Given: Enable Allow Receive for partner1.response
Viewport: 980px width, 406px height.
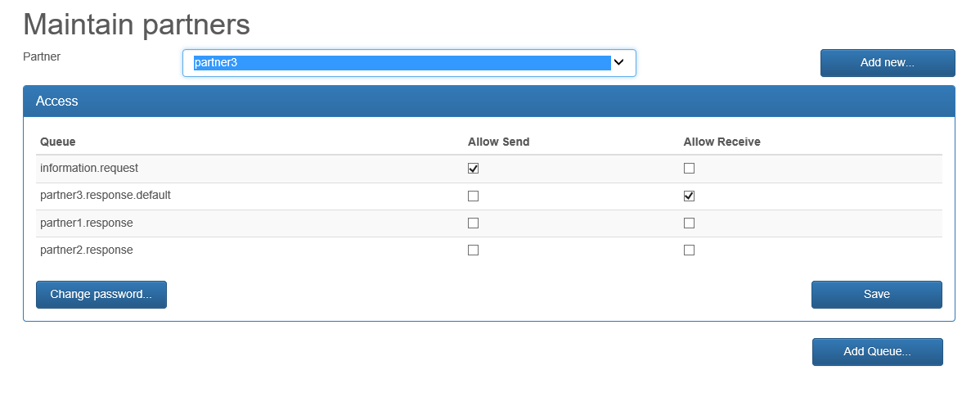Looking at the screenshot, I should [689, 223].
